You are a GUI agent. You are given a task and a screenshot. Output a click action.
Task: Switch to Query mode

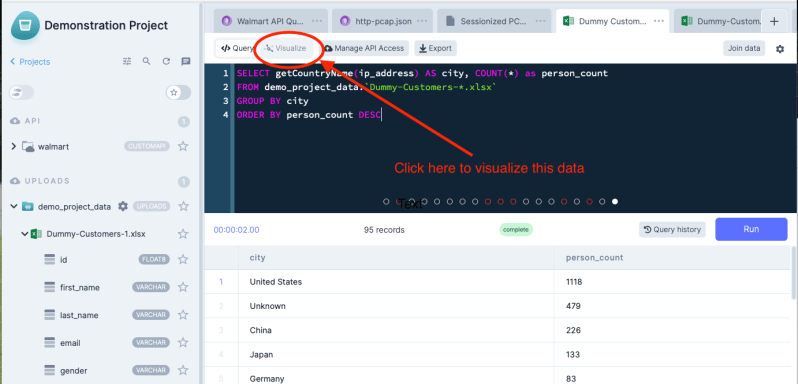(x=237, y=48)
